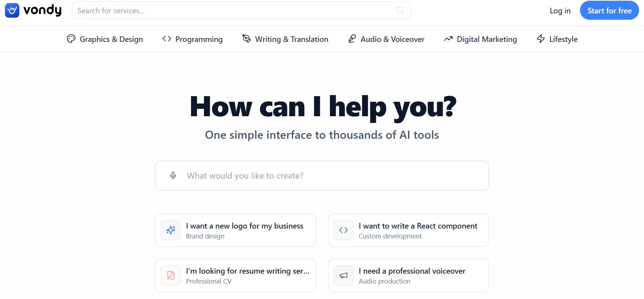Screen dimensions: 644x299
Task: Select the I want a new logo card
Action: coord(235,230)
